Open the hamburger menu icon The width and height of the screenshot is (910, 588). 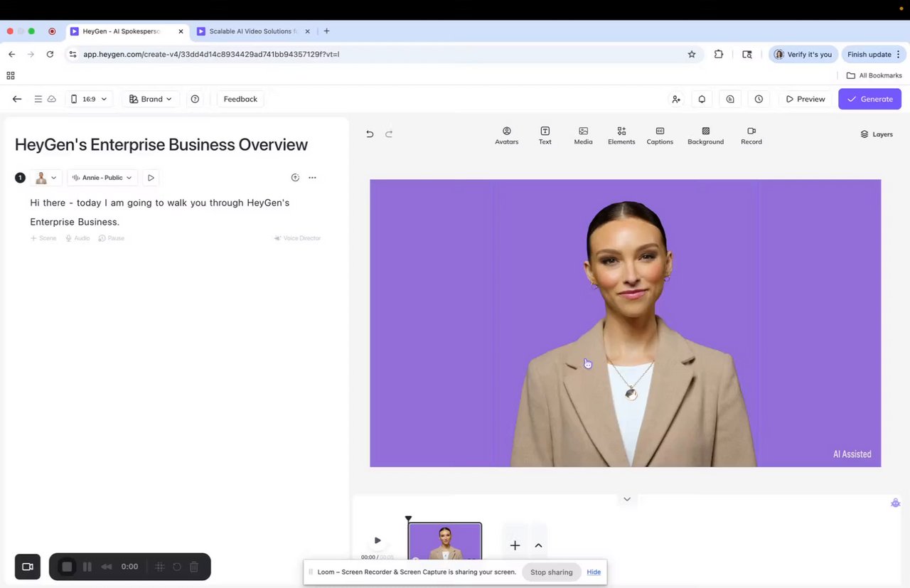pos(38,99)
